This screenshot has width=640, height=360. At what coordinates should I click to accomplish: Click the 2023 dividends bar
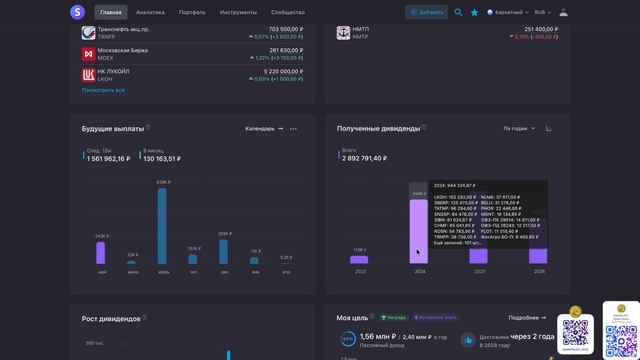coord(359,260)
